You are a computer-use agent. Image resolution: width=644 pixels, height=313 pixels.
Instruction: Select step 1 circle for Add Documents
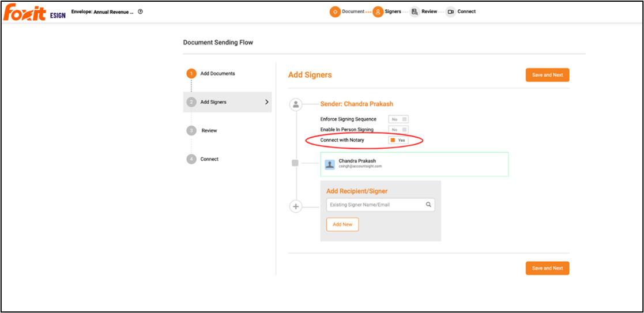coord(191,74)
